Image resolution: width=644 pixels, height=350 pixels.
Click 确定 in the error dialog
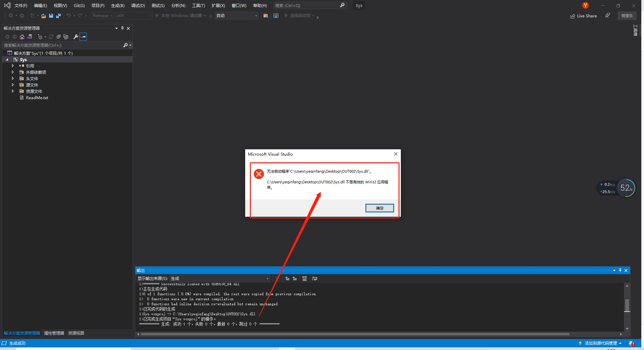tap(379, 208)
